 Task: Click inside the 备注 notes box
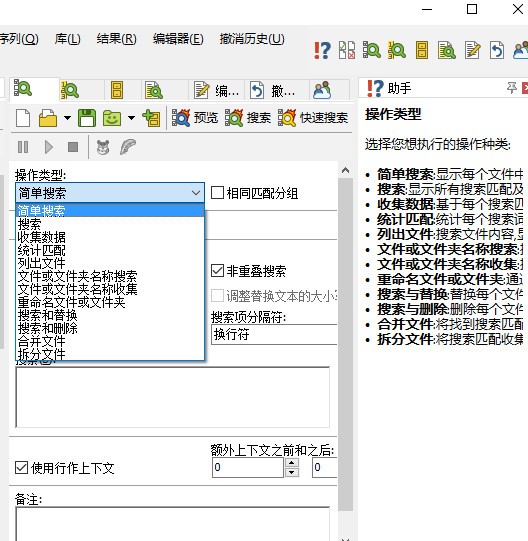173,524
